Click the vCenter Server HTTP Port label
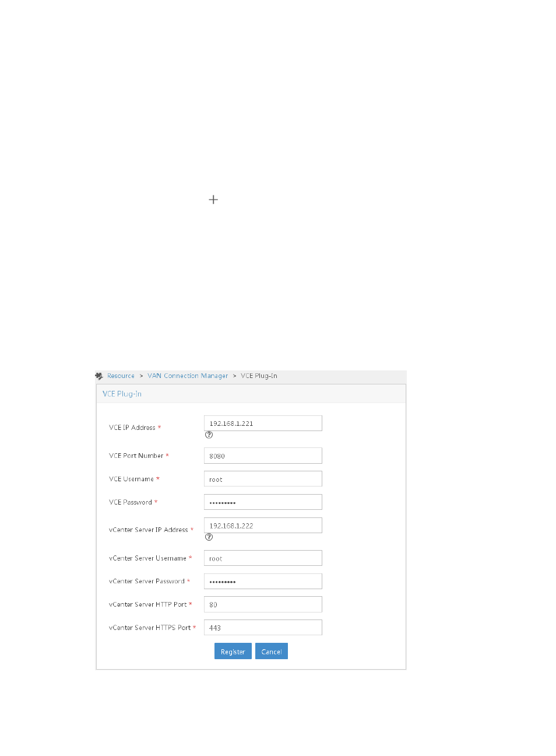556x756 pixels. click(x=148, y=604)
